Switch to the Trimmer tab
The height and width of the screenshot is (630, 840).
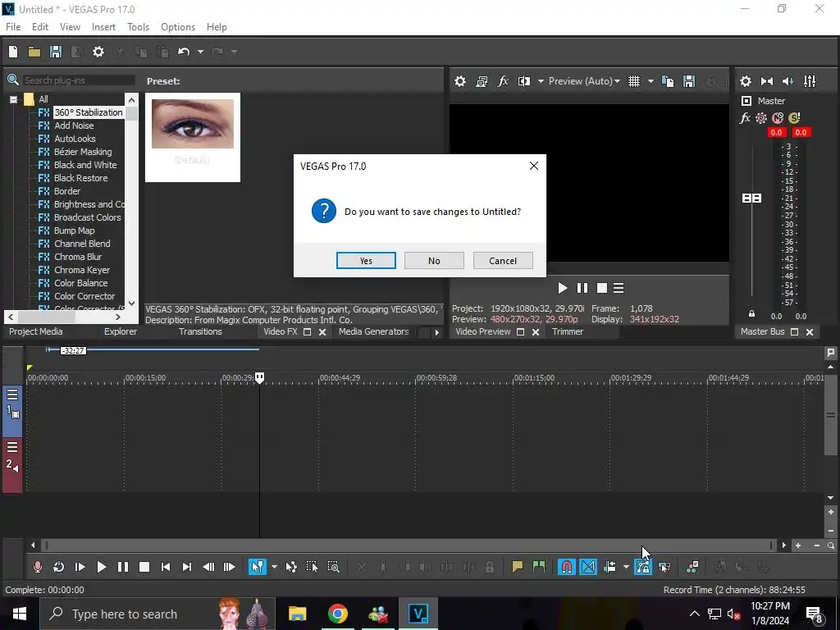568,331
